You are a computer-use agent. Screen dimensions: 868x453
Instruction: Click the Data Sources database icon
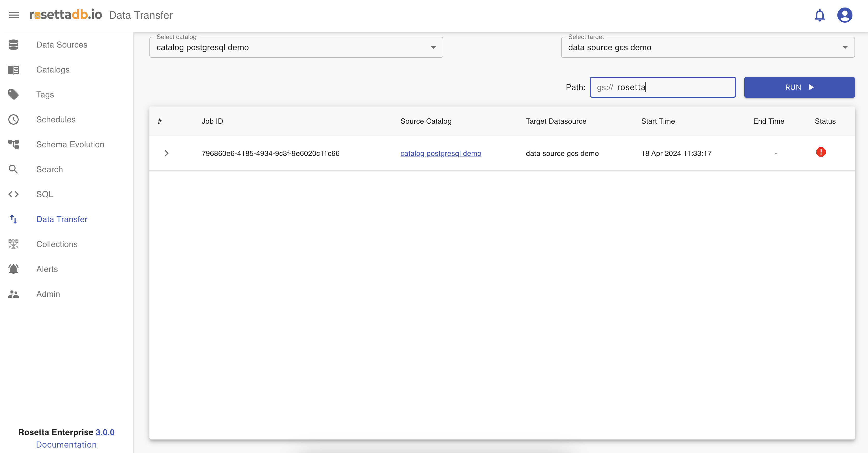click(x=13, y=44)
